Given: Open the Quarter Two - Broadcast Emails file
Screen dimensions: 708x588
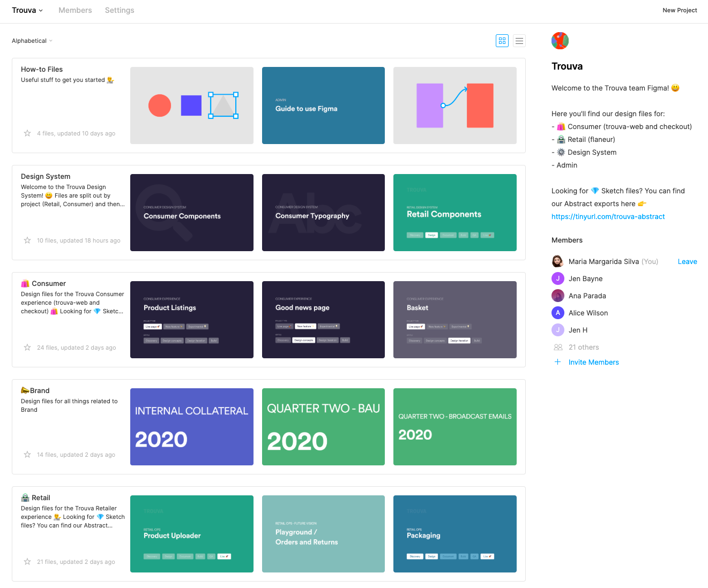Looking at the screenshot, I should pyautogui.click(x=455, y=427).
